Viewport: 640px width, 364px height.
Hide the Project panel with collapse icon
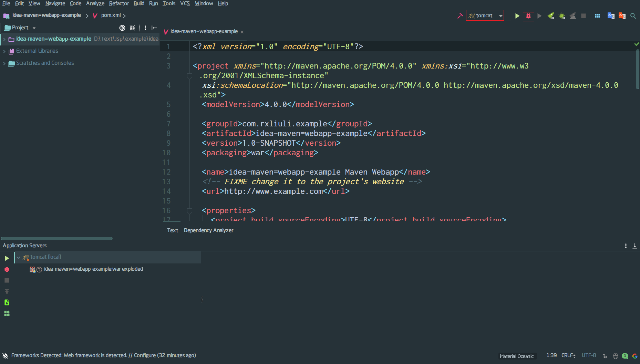tap(154, 28)
